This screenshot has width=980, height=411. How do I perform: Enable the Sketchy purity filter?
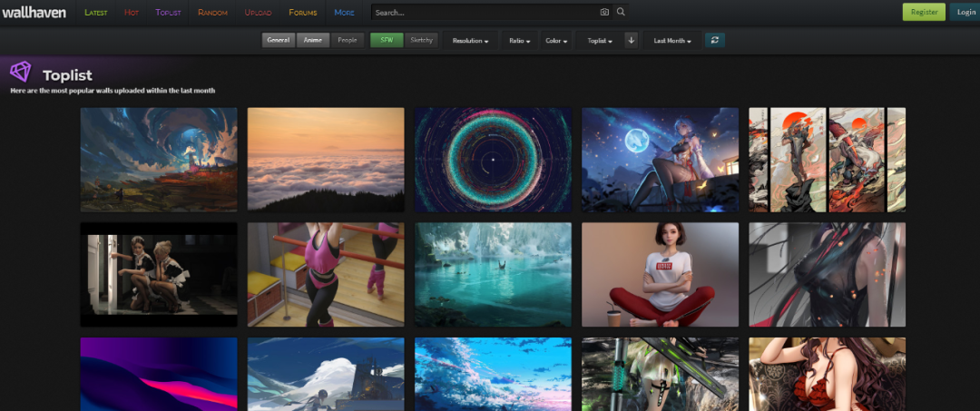(x=421, y=41)
